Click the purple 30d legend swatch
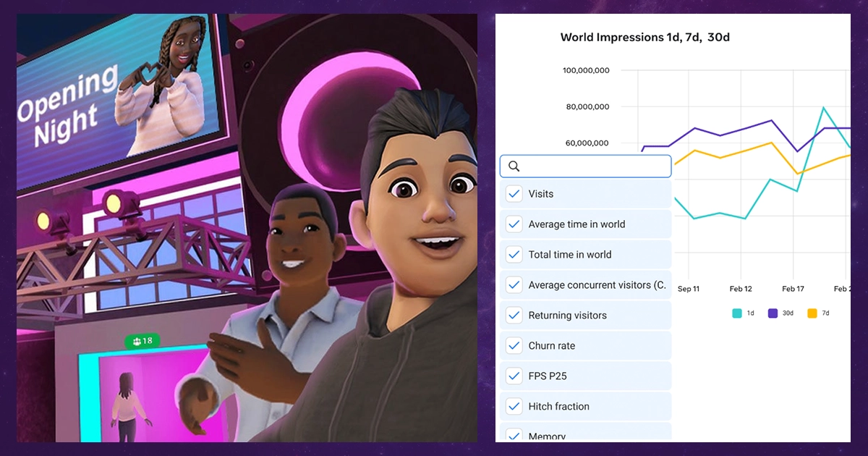This screenshot has width=868, height=456. (x=773, y=313)
